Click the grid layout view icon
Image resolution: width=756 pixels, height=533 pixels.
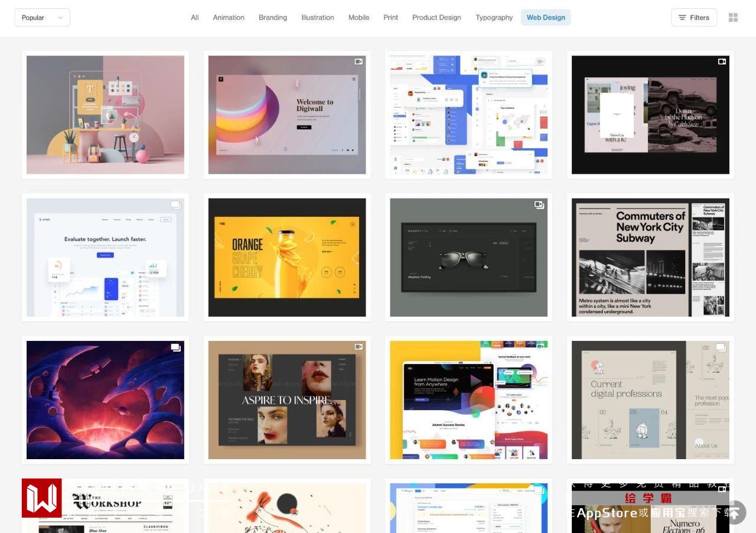pos(734,18)
